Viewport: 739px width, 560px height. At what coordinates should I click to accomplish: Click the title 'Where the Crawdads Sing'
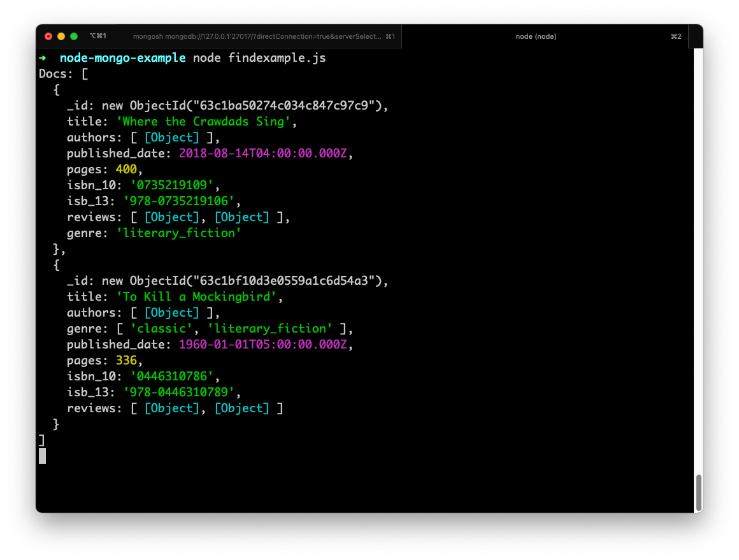tap(203, 122)
